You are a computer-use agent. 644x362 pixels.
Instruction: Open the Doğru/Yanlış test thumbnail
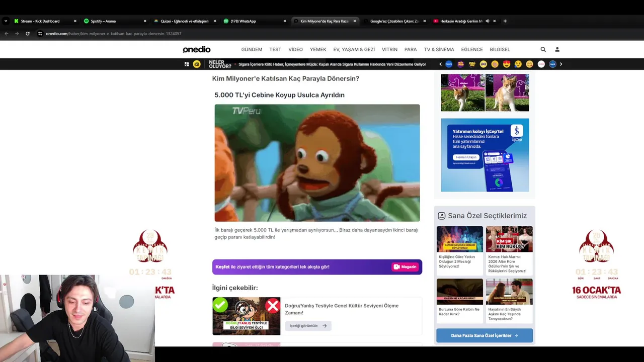[x=246, y=316]
